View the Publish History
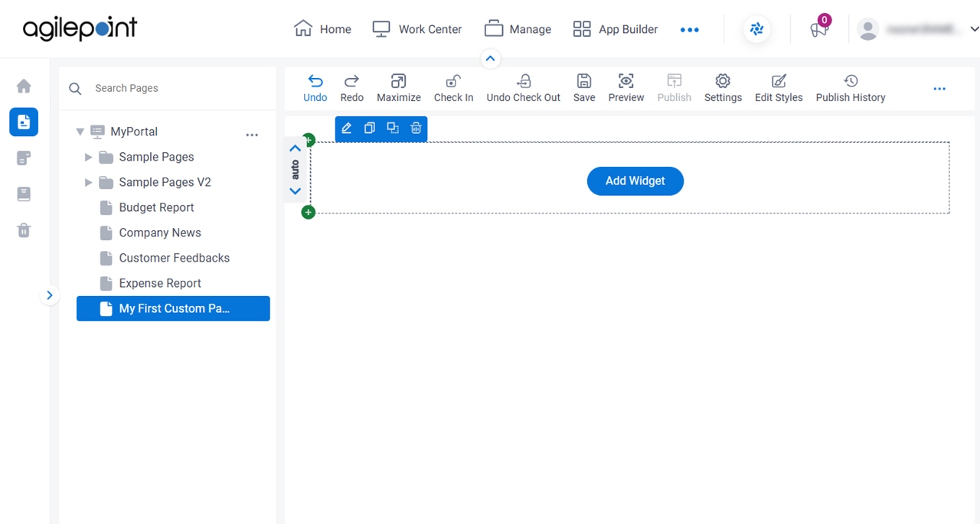The height and width of the screenshot is (524, 980). [851, 81]
